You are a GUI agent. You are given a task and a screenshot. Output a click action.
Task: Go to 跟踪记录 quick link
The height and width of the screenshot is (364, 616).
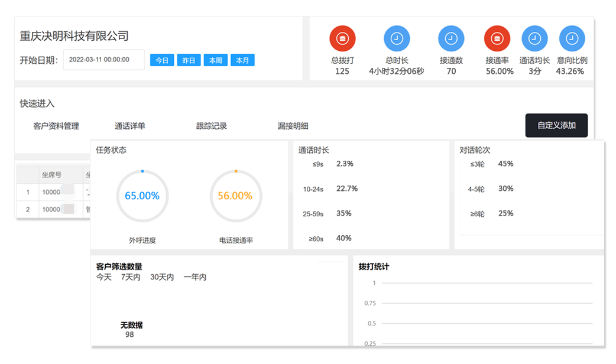212,126
